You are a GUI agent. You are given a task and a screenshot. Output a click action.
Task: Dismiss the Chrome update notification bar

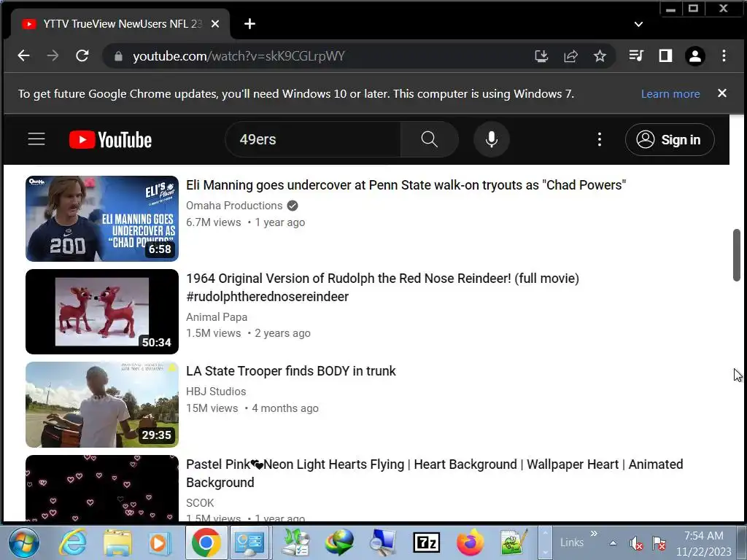722,93
